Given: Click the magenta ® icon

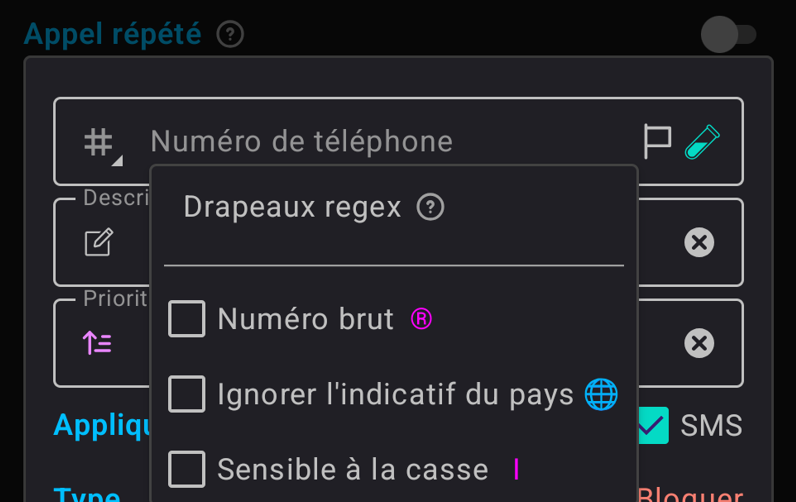Looking at the screenshot, I should coord(422,319).
